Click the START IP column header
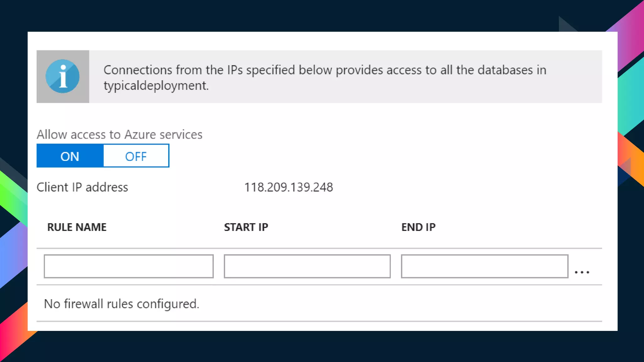This screenshot has width=644, height=362. [246, 227]
